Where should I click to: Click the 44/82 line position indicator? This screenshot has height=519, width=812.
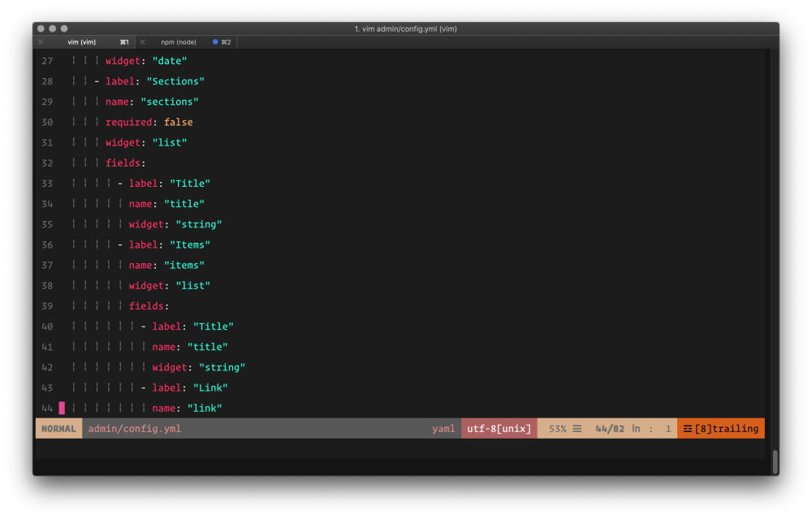[x=610, y=429]
